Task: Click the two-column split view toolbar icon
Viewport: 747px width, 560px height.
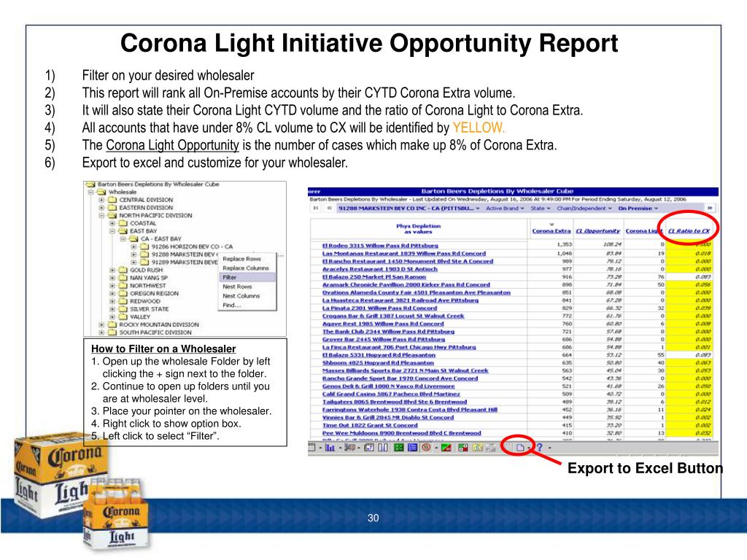Action: click(382, 447)
